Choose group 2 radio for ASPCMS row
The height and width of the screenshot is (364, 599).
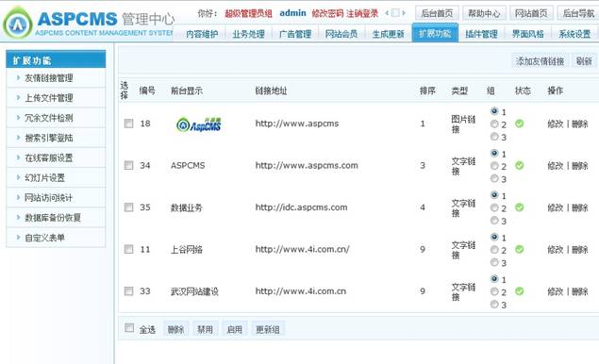click(x=494, y=166)
